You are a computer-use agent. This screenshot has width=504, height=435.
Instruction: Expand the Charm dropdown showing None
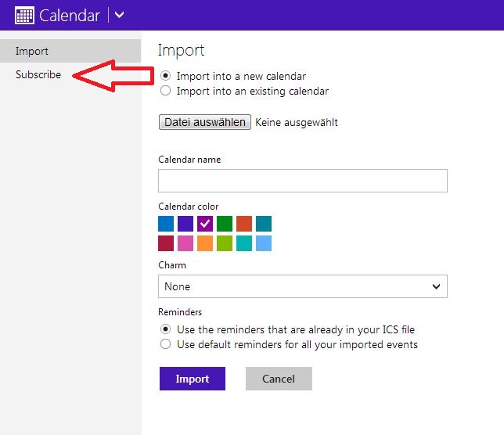coord(302,286)
